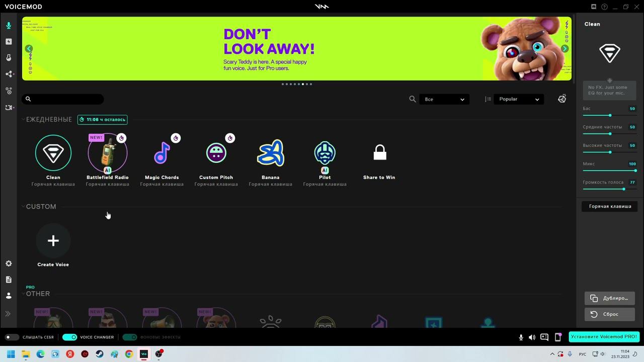Adjust the Высокие частоты slider

pos(610,152)
